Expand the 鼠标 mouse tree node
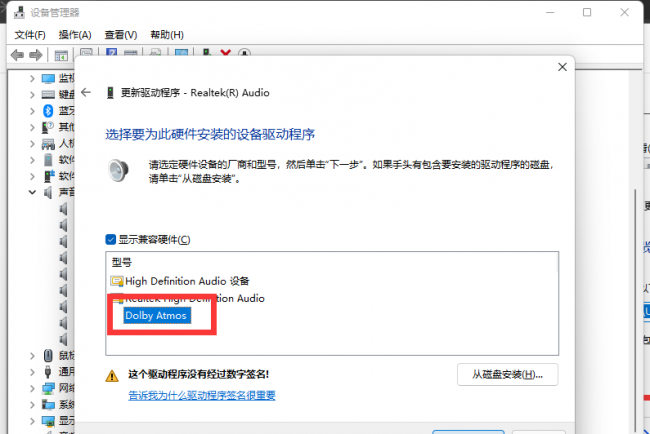This screenshot has height=434, width=650. pyautogui.click(x=32, y=355)
